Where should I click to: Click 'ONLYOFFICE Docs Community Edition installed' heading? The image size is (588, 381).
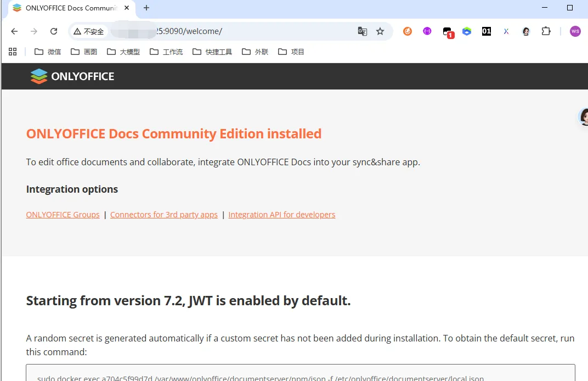click(174, 133)
